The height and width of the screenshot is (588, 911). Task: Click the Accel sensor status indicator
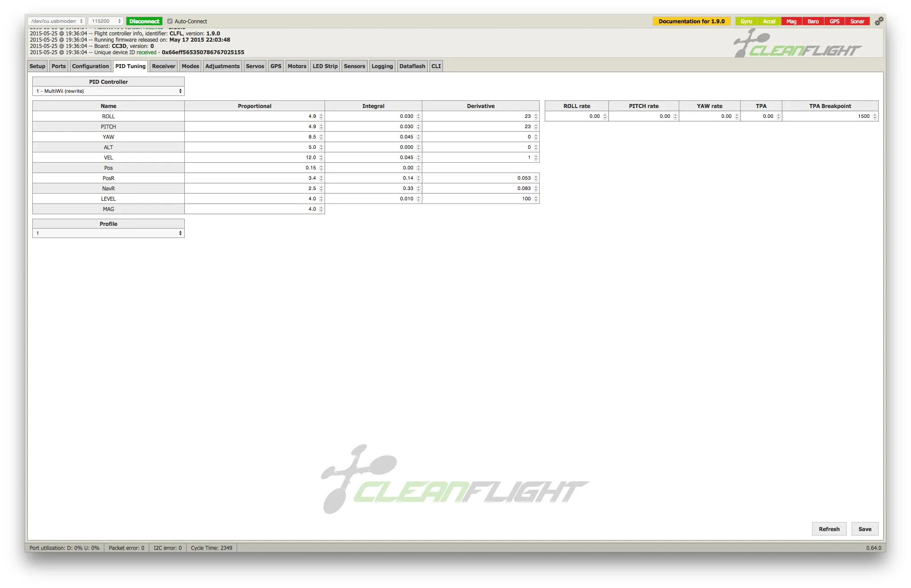[769, 22]
